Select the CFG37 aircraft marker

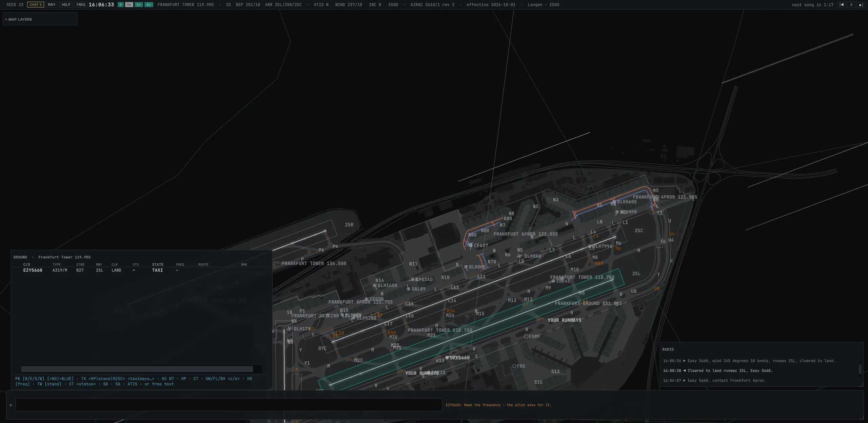tap(471, 245)
